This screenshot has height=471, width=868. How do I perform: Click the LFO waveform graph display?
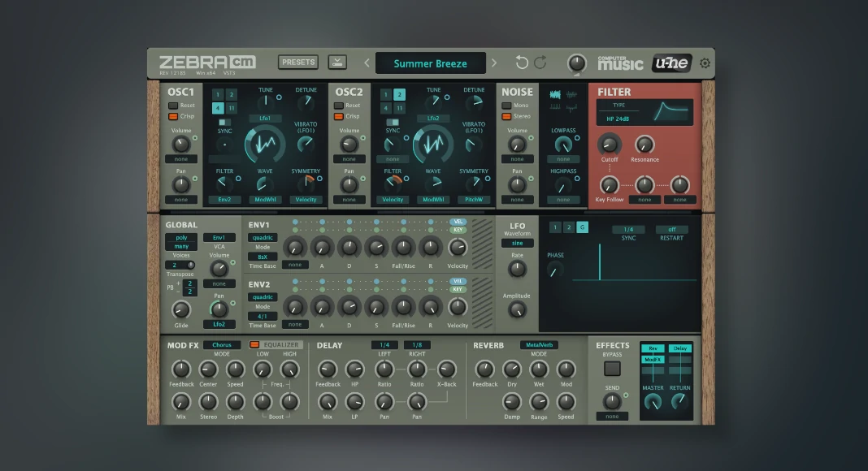[x=634, y=264]
